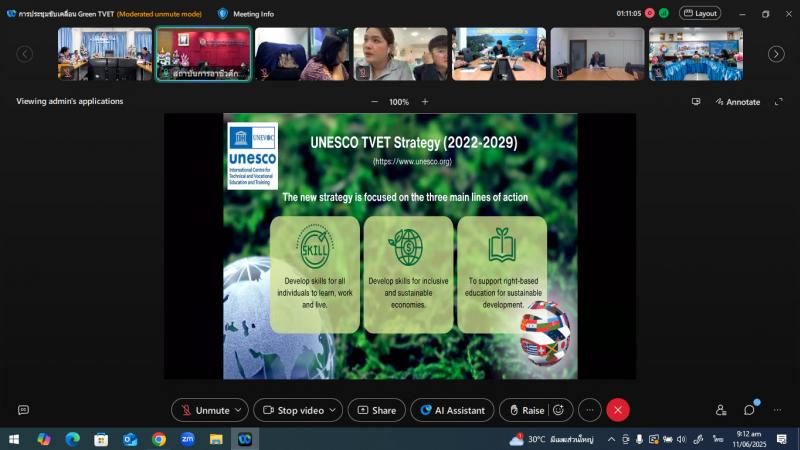The width and height of the screenshot is (800, 450).
Task: Show previous participant thumbnails
Action: pyautogui.click(x=24, y=54)
